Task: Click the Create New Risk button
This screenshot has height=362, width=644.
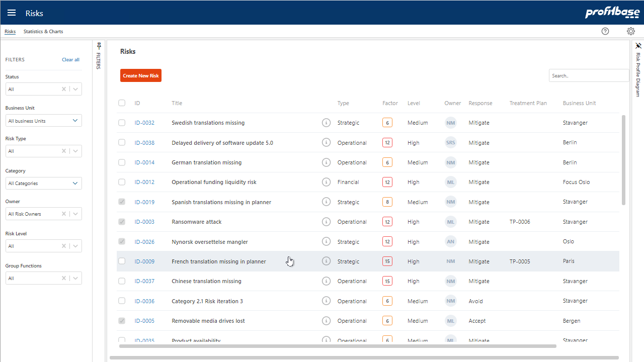Action: 141,75
